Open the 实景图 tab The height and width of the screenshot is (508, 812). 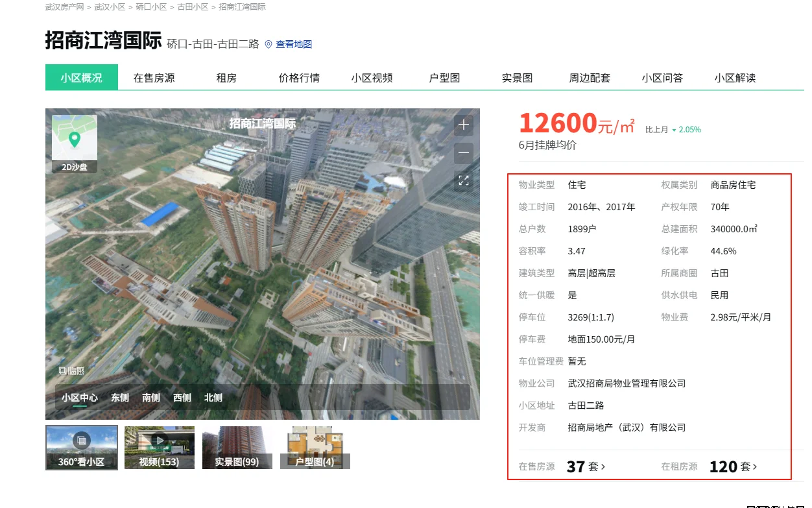518,78
